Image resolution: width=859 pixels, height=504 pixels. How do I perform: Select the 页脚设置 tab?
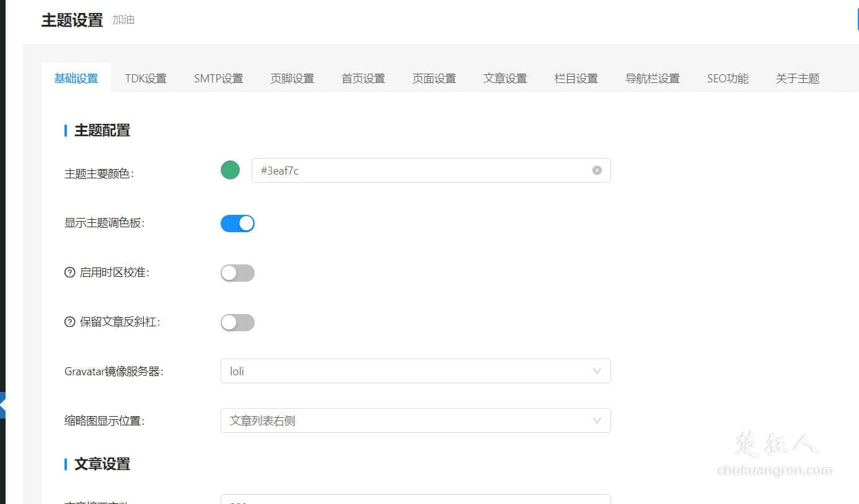pyautogui.click(x=292, y=78)
